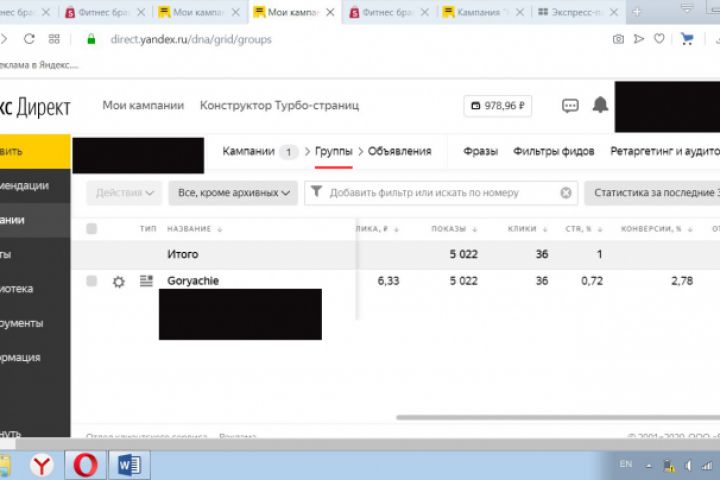Clear the filter field with the X icon
This screenshot has width=720, height=480.
pos(566,193)
